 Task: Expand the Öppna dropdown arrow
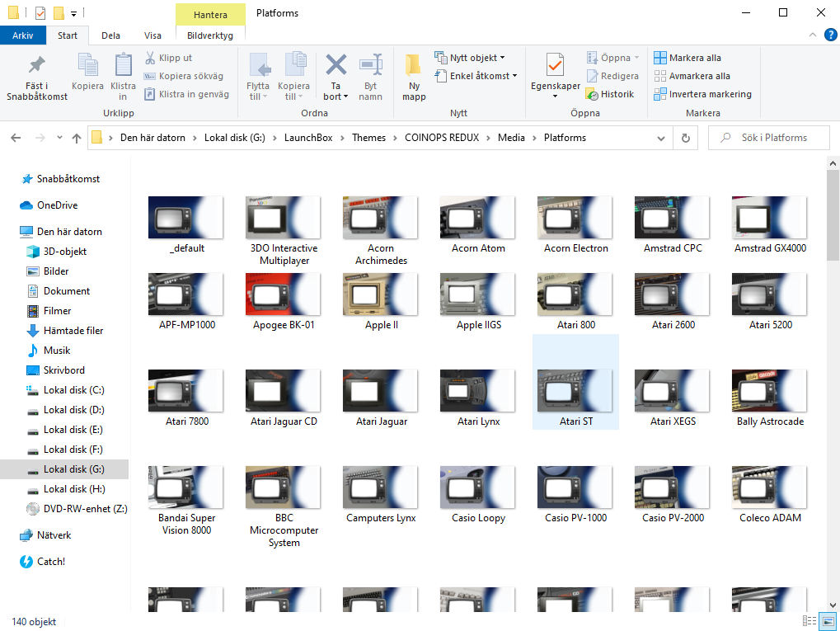[x=636, y=58]
